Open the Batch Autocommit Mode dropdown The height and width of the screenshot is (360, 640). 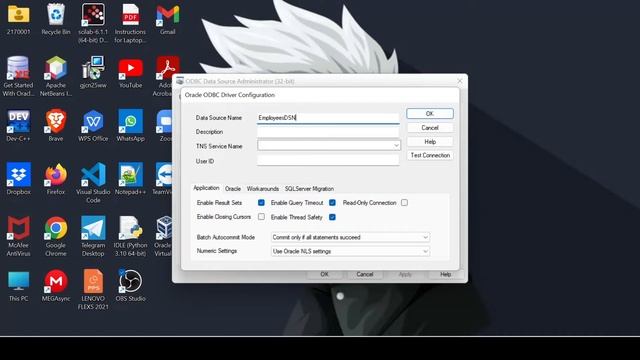pos(350,237)
